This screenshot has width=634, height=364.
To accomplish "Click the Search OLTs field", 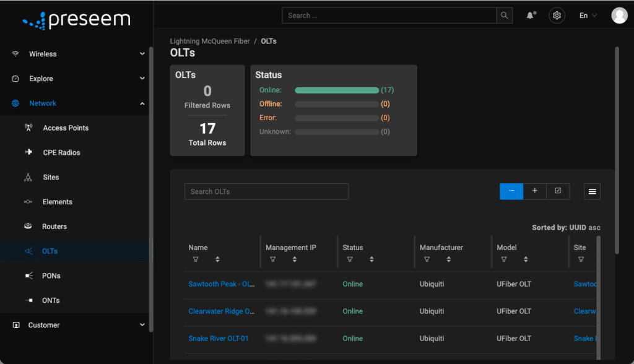I will [266, 192].
